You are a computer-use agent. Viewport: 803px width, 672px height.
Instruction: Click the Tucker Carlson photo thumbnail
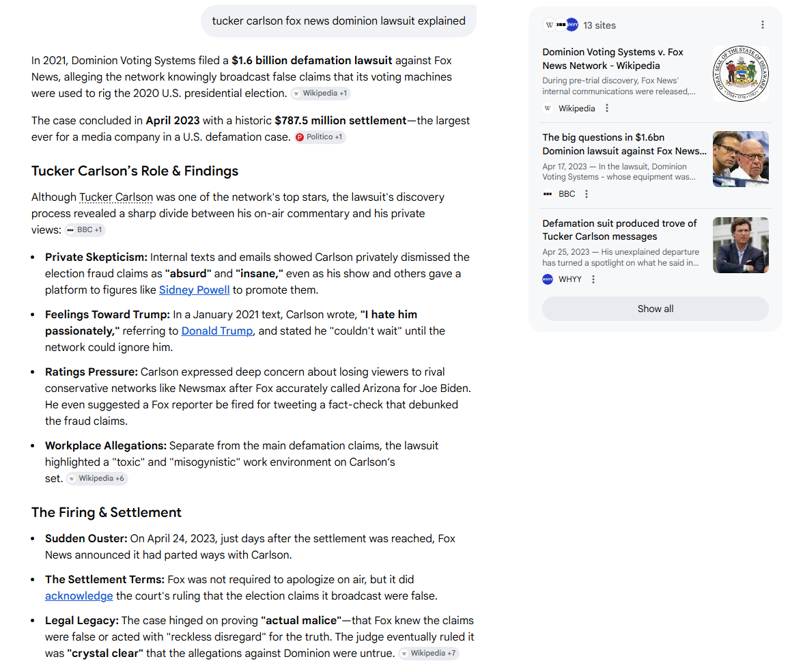740,244
